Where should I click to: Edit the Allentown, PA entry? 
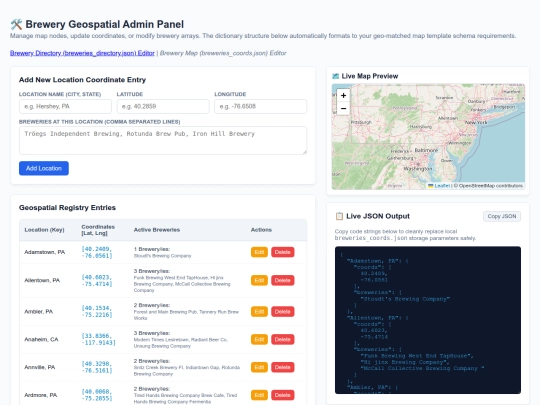click(x=259, y=280)
